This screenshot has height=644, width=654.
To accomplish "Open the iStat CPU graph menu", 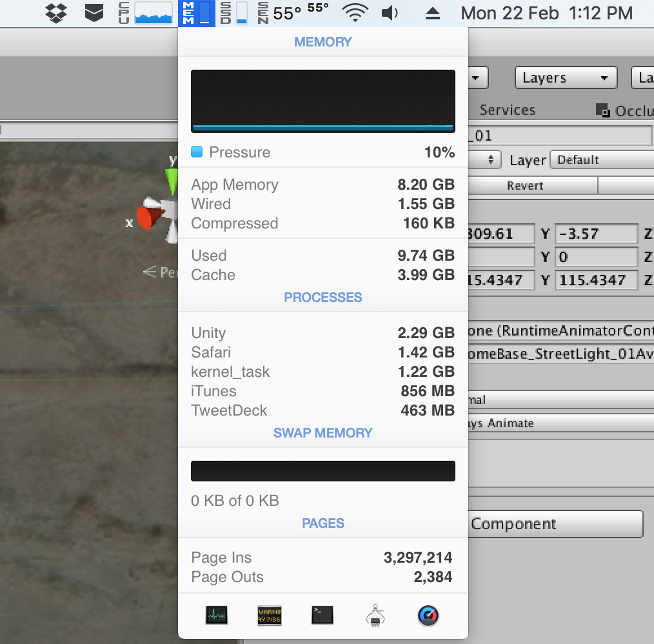I will pos(146,13).
